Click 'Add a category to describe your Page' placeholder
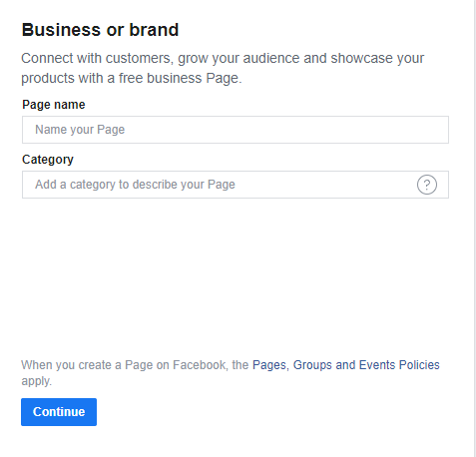 (135, 185)
